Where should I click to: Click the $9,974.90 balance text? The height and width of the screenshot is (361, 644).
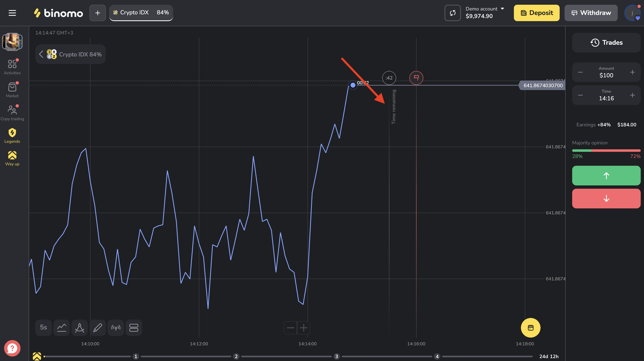pyautogui.click(x=479, y=16)
